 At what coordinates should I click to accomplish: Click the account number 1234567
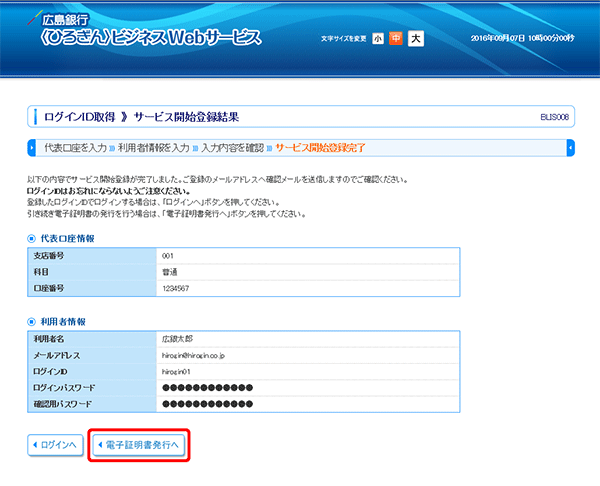(x=176, y=288)
